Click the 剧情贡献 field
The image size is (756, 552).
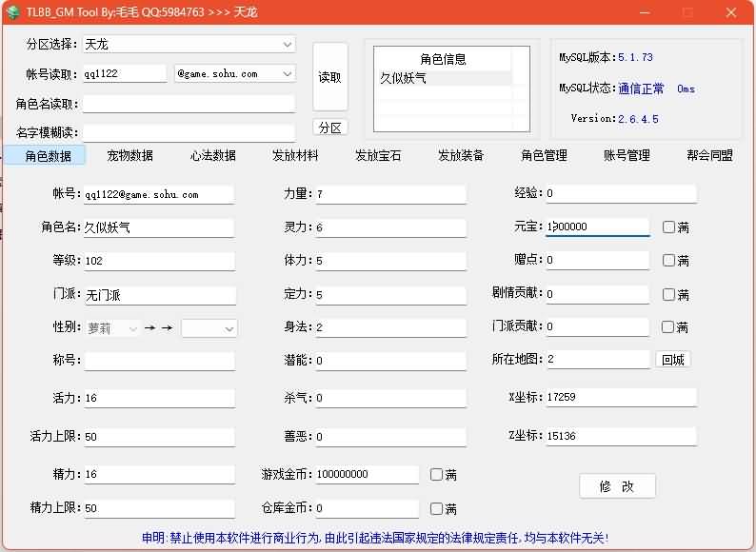coord(598,294)
